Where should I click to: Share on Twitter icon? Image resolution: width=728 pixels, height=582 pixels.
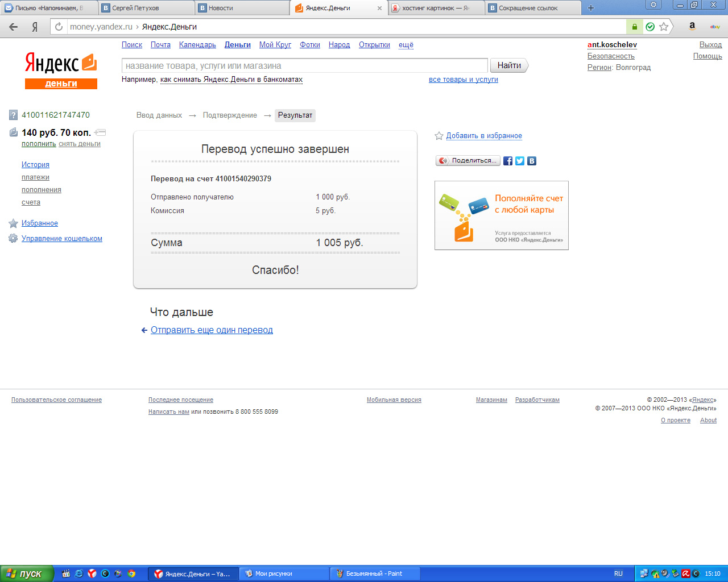520,161
